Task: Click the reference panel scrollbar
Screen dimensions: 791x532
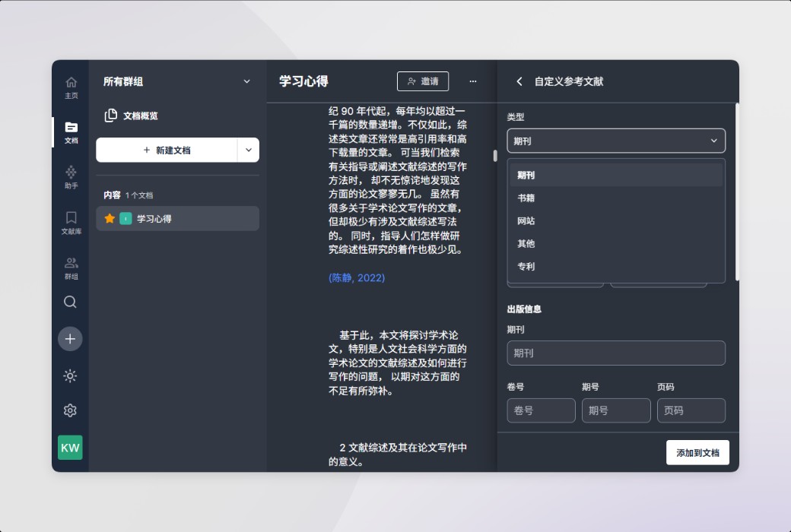Action: 737,192
